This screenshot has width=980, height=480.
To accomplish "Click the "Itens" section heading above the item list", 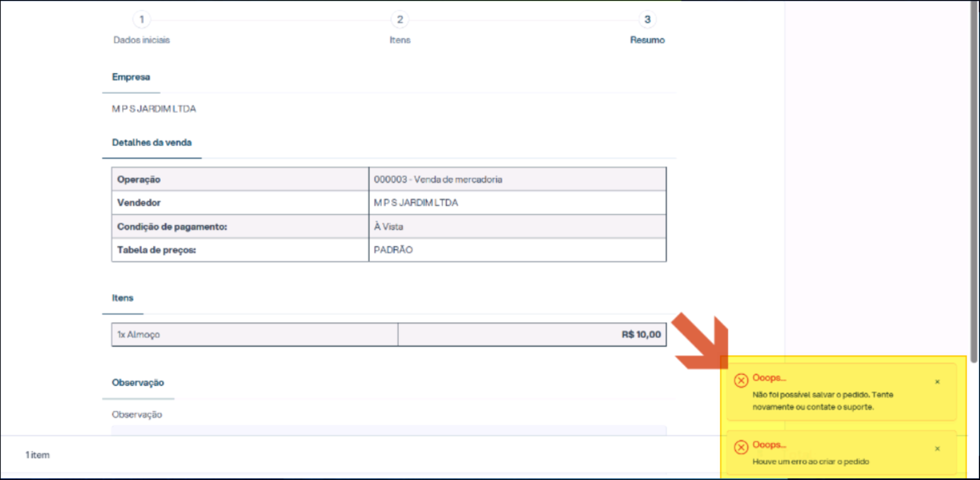I will pyautogui.click(x=123, y=298).
